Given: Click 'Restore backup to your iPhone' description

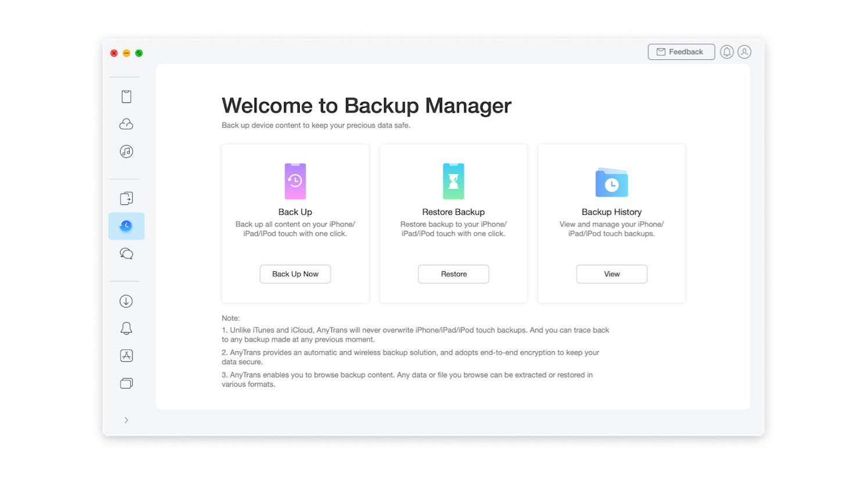Looking at the screenshot, I should (453, 229).
